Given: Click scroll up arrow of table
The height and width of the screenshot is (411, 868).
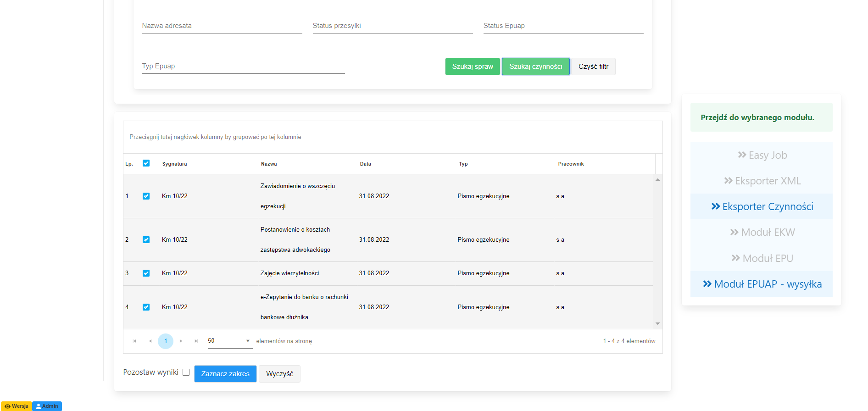Looking at the screenshot, I should point(657,180).
